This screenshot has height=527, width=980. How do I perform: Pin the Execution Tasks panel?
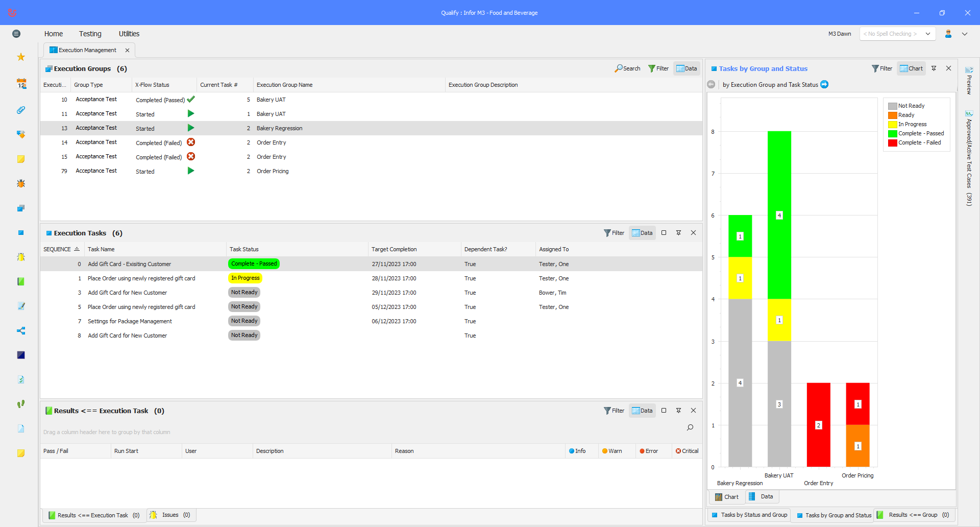click(679, 233)
